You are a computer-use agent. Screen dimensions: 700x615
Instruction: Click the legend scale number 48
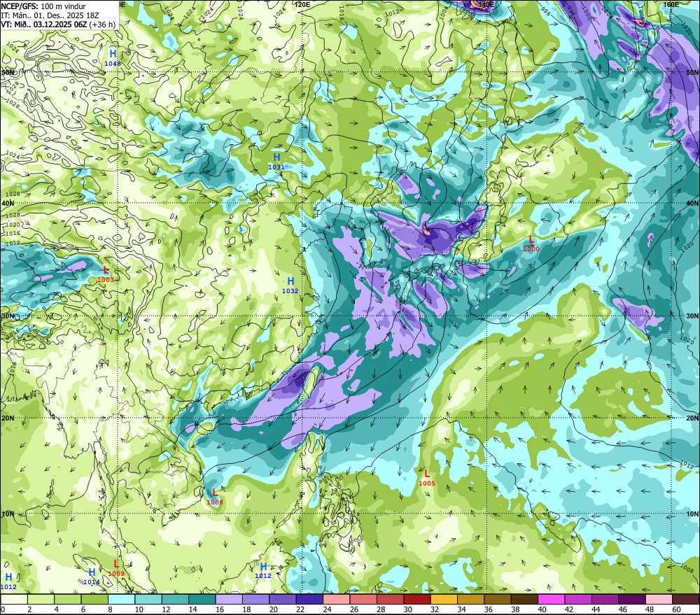tap(650, 609)
